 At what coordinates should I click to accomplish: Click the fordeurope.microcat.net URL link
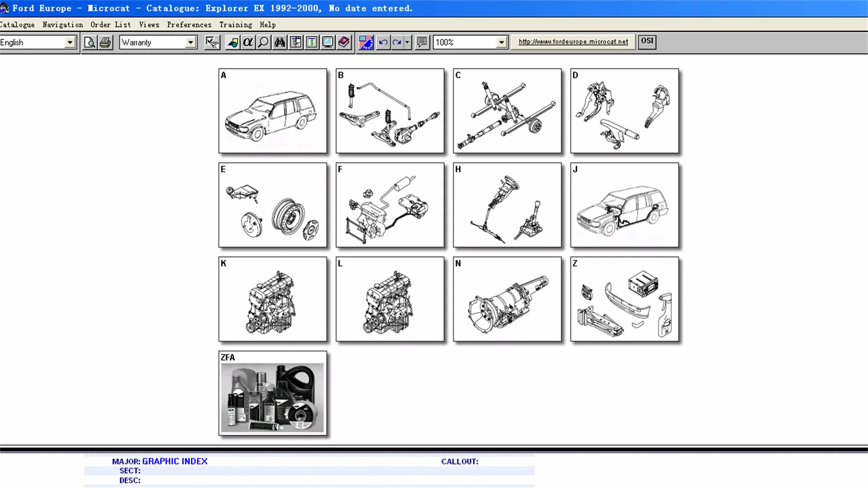pyautogui.click(x=573, y=41)
